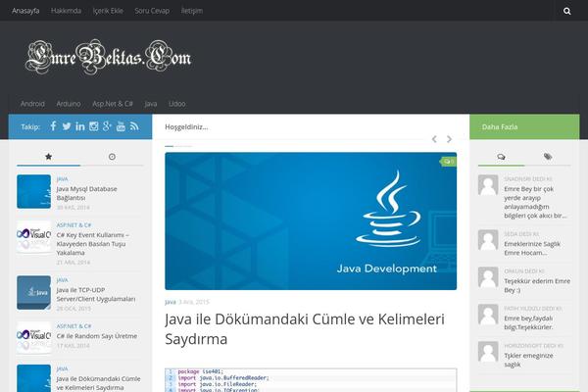Screen dimensions: 588x392
Task: Open the Android category
Action: click(x=32, y=104)
